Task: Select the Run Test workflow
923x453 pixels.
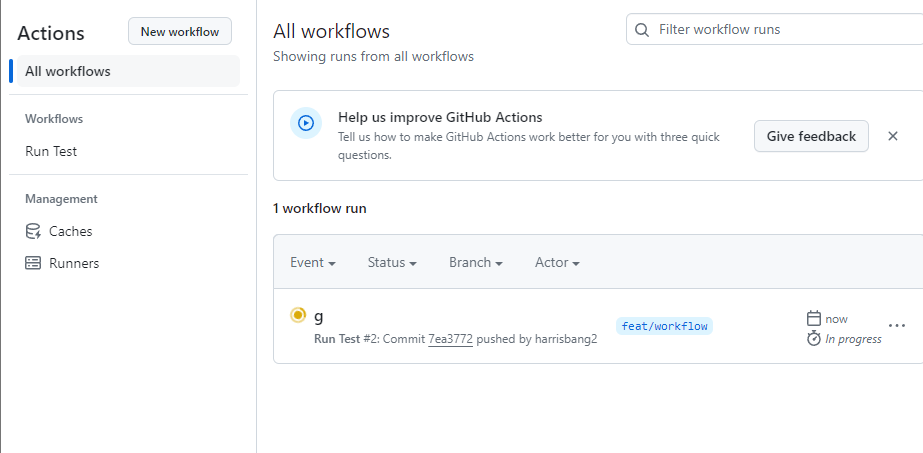Action: click(51, 151)
